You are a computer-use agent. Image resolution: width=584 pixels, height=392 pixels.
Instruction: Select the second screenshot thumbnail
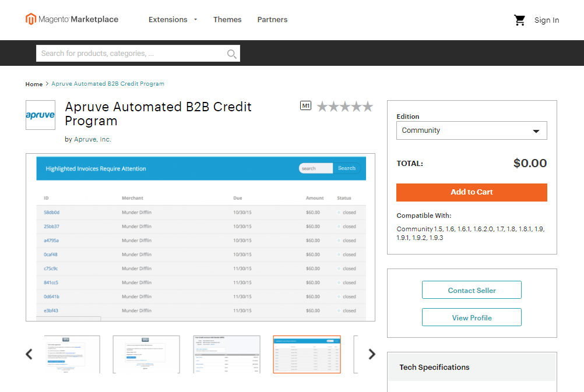(x=146, y=354)
